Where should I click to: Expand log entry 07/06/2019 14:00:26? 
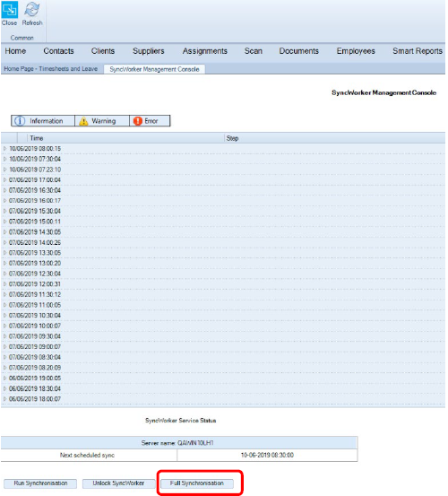click(x=4, y=242)
